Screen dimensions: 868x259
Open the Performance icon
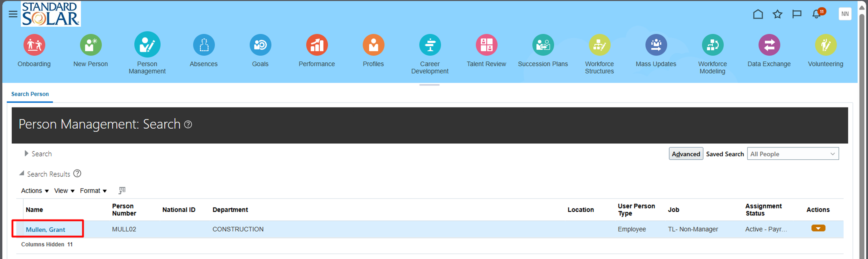(317, 45)
